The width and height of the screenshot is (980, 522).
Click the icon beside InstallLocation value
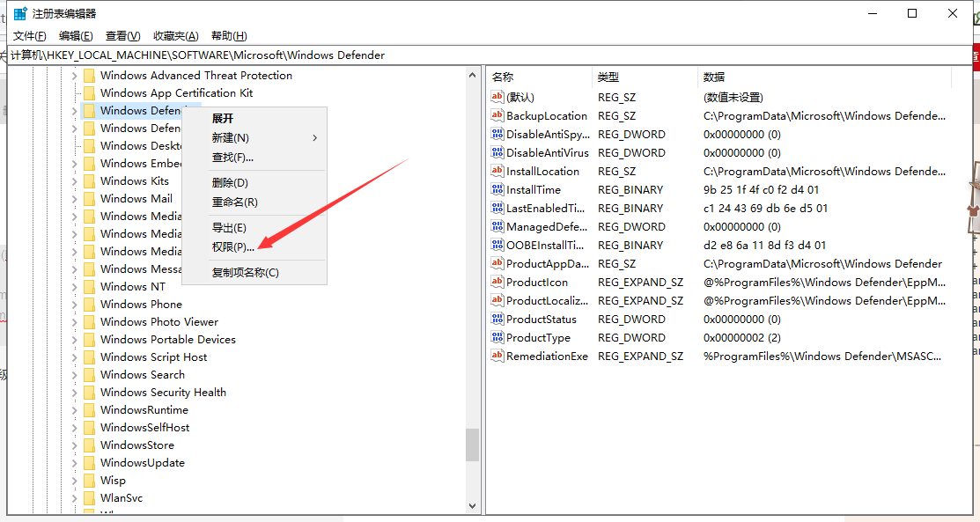pyautogui.click(x=497, y=171)
